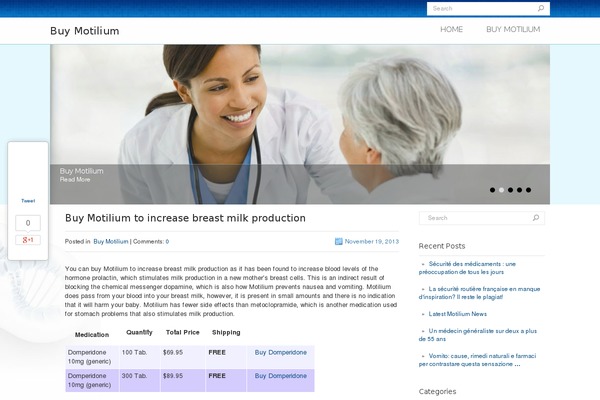Open the Buy Motilium category link
The width and height of the screenshot is (600, 400).
tap(111, 242)
